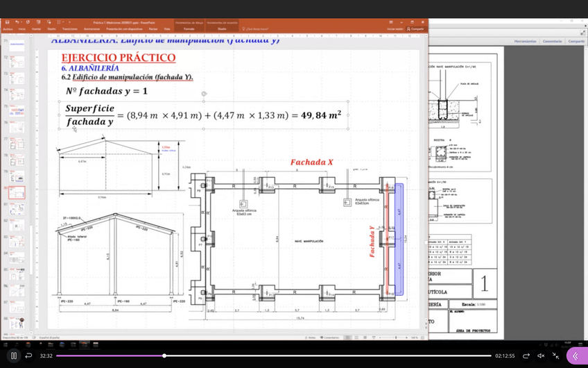This screenshot has width=588, height=368.
Task: Expand the purple side panel chevron
Action: click(x=576, y=356)
